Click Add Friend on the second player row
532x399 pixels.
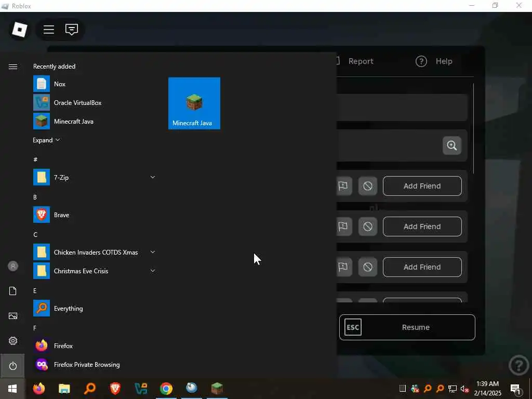click(422, 227)
